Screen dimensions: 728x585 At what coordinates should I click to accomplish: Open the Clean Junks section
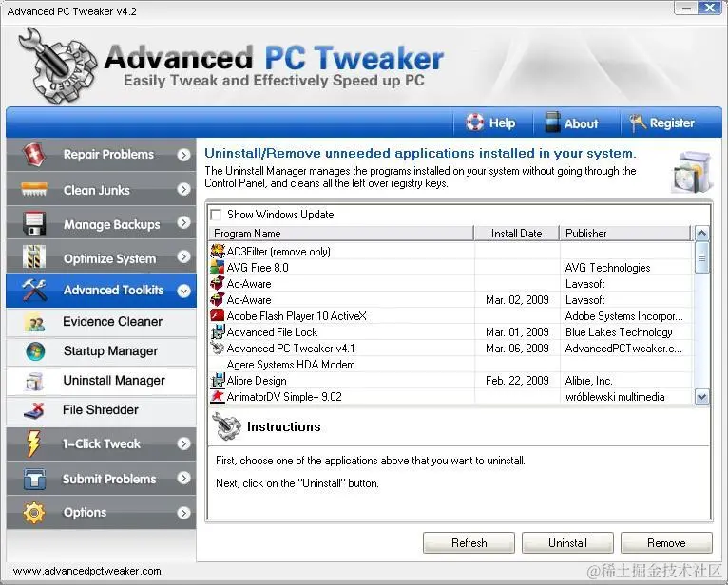[x=101, y=189]
